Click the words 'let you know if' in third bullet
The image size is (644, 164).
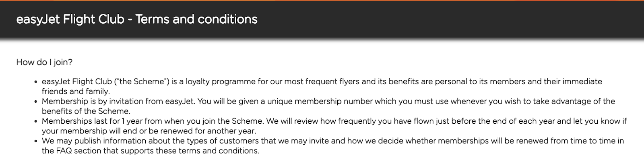tap(600, 121)
